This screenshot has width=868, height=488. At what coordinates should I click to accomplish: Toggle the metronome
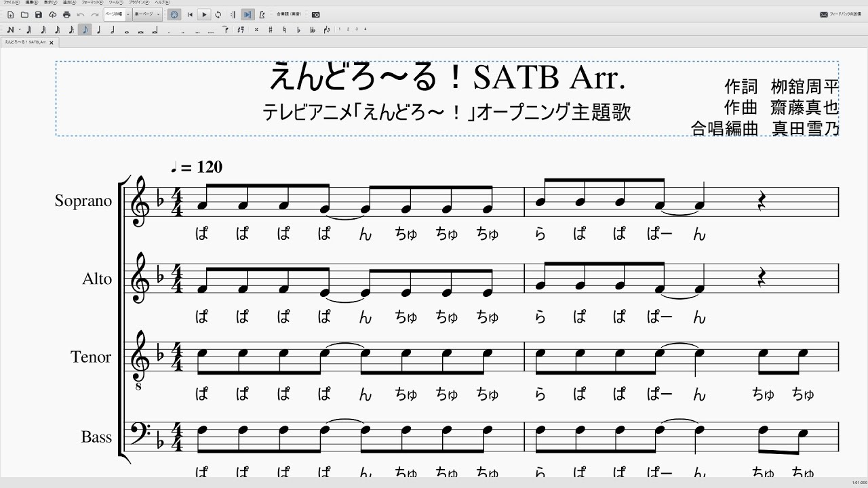point(262,14)
